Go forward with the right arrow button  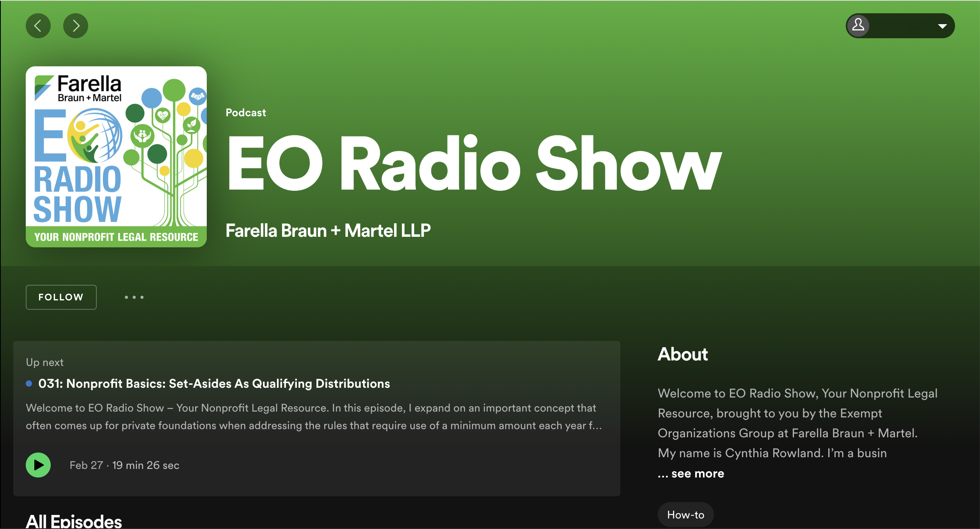pos(76,26)
